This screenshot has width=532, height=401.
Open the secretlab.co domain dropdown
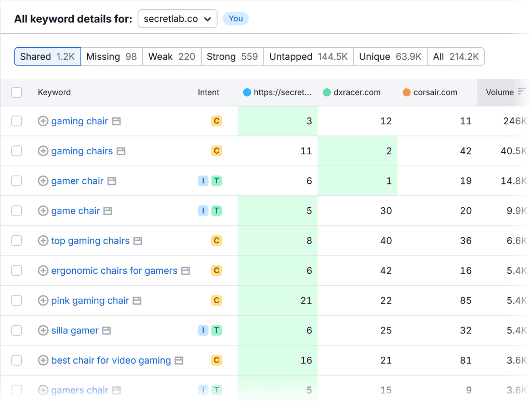[177, 18]
